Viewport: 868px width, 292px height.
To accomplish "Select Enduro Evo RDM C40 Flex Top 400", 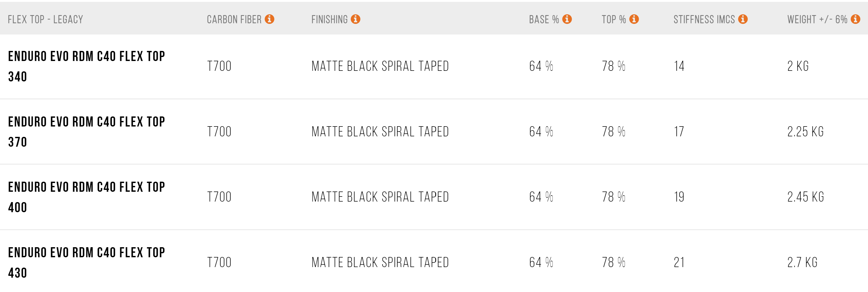I will point(87,197).
